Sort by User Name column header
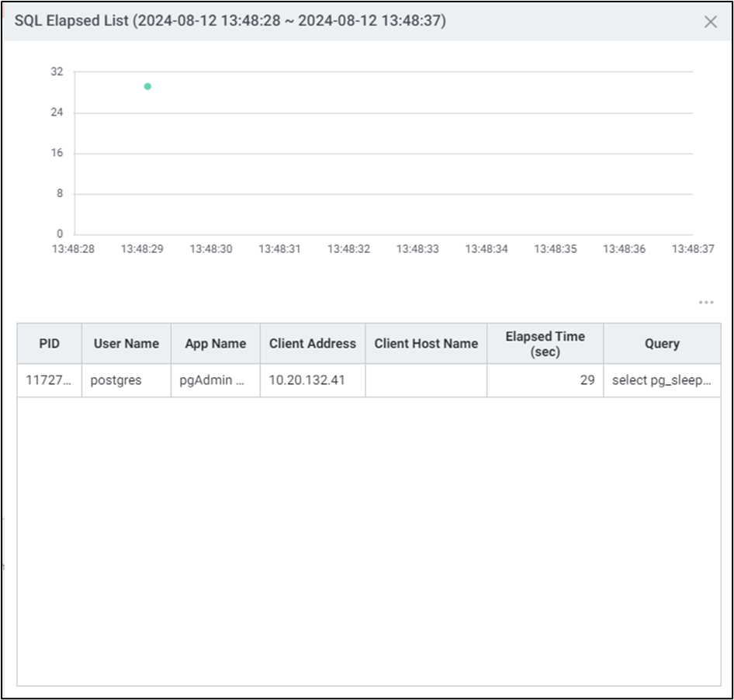The height and width of the screenshot is (700, 734). 126,344
